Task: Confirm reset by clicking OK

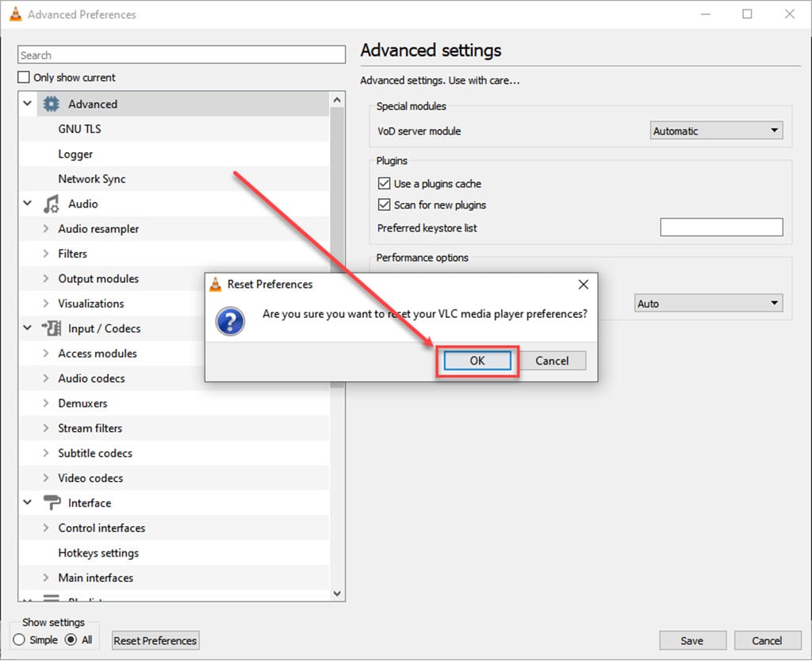Action: (x=477, y=361)
